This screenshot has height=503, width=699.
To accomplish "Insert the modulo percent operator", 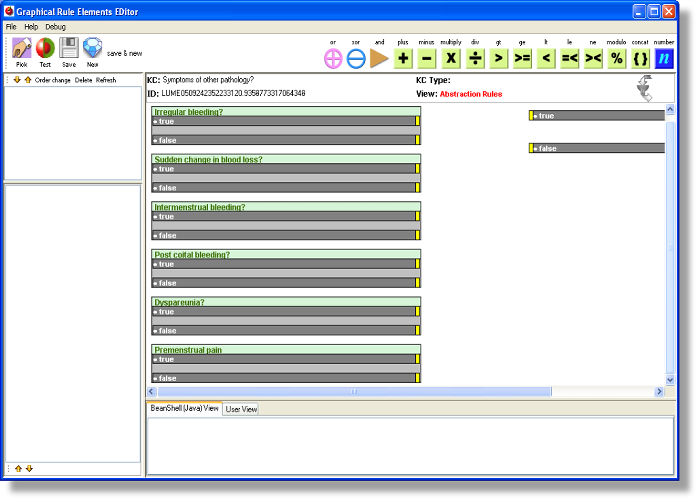I will pyautogui.click(x=617, y=58).
